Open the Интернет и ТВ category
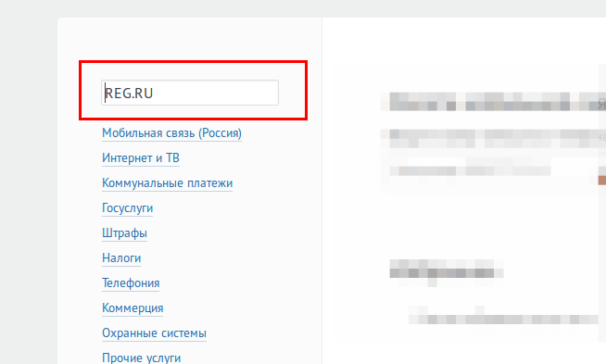The height and width of the screenshot is (364, 606). tap(141, 158)
